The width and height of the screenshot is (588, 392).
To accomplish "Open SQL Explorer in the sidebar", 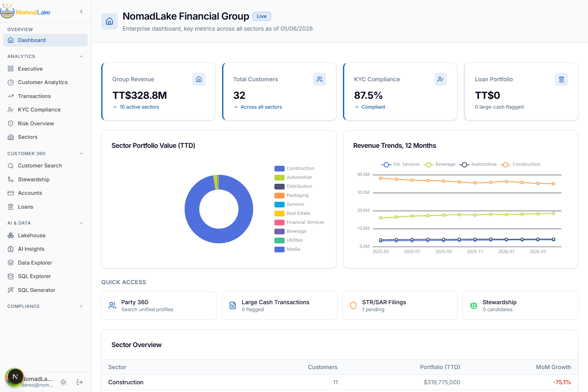I will click(45, 276).
